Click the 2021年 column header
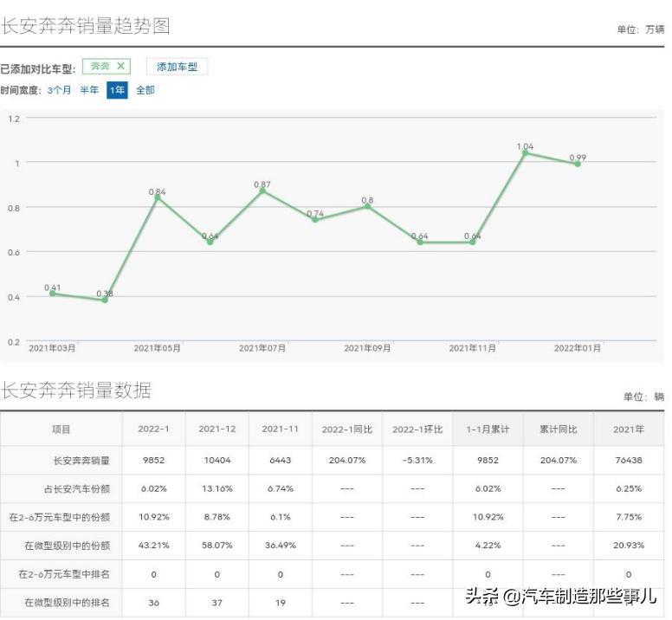The height and width of the screenshot is (620, 672). 629,429
